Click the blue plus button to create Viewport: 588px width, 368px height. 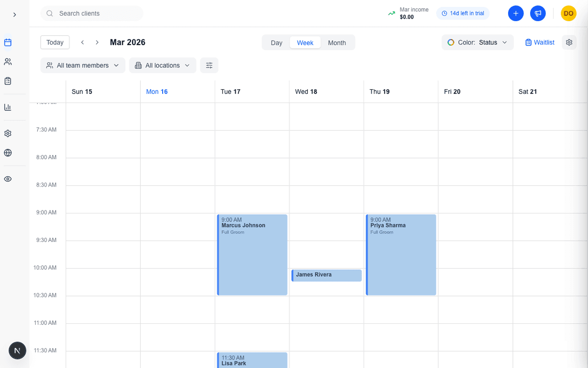515,13
